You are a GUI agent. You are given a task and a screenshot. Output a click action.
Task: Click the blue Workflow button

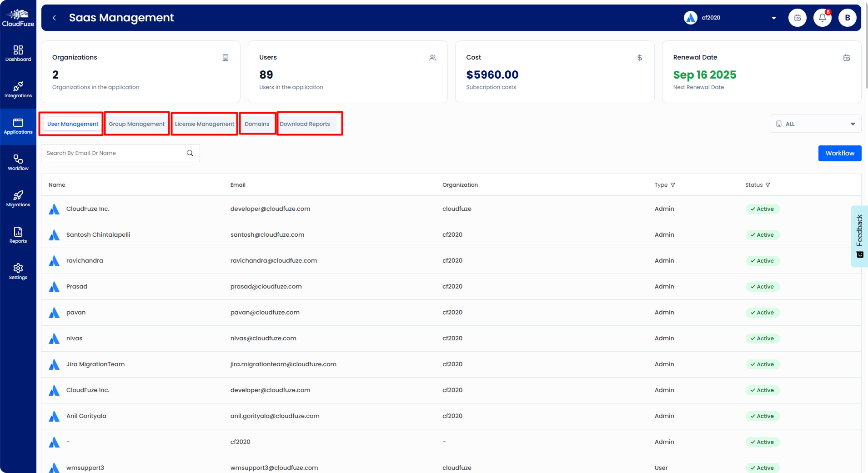point(840,153)
